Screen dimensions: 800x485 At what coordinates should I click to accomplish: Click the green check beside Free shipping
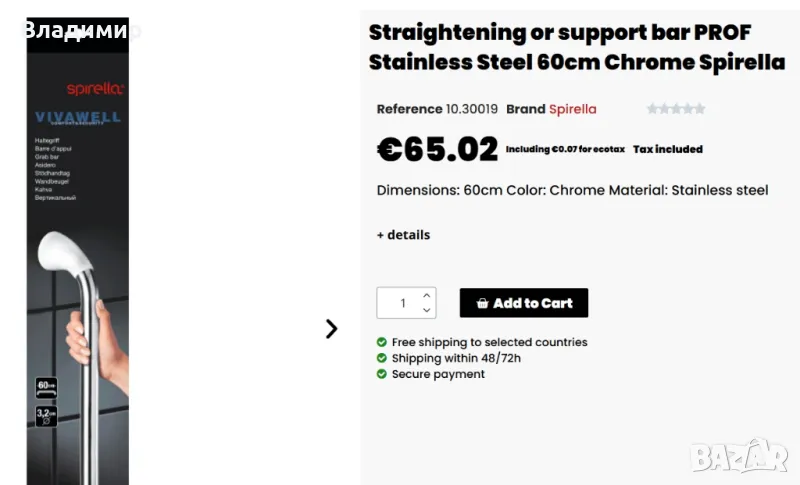point(382,342)
